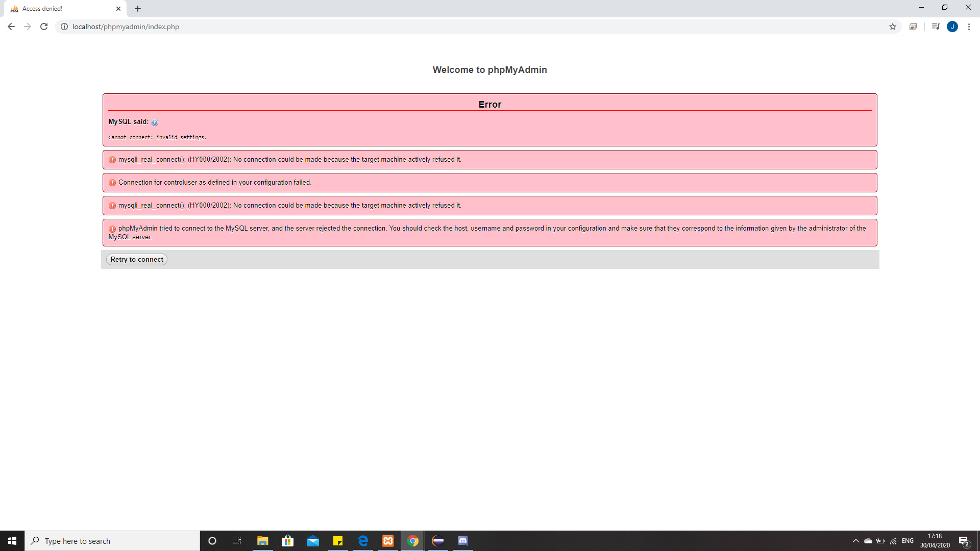Click the Welcome to phpMyAdmin heading
Viewport: 980px width, 551px height.
pyautogui.click(x=489, y=70)
